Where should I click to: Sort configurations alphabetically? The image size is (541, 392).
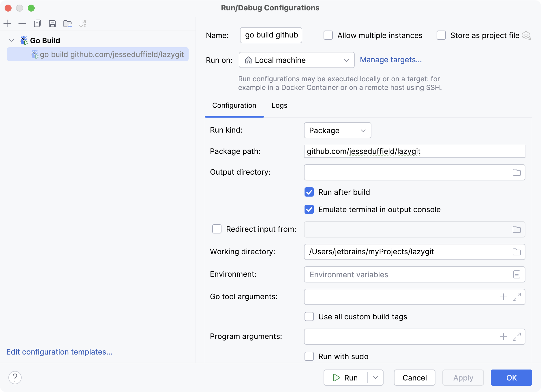tap(83, 24)
